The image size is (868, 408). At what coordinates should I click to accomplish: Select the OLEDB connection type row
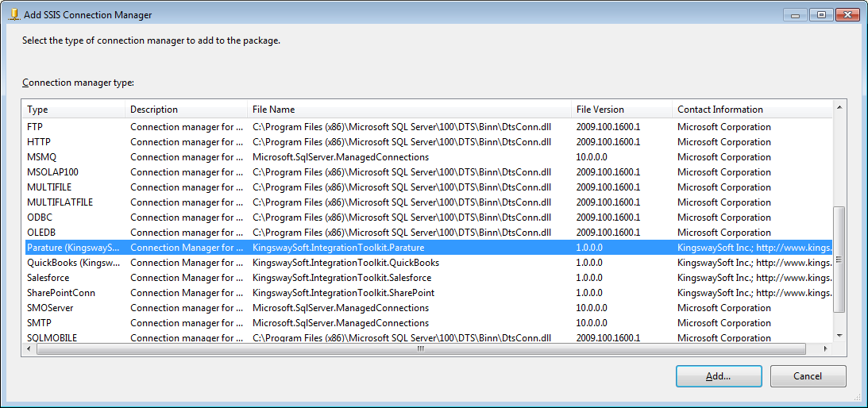click(426, 232)
